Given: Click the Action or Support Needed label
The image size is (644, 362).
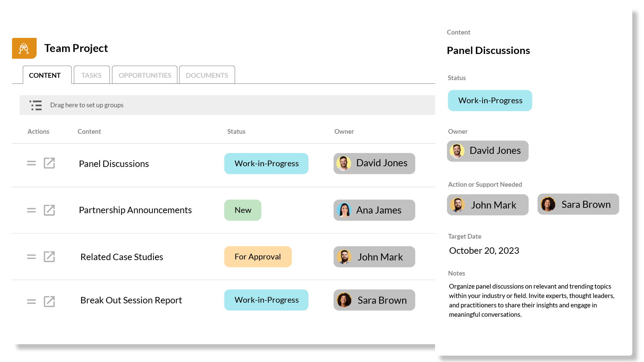Looking at the screenshot, I should (x=485, y=184).
